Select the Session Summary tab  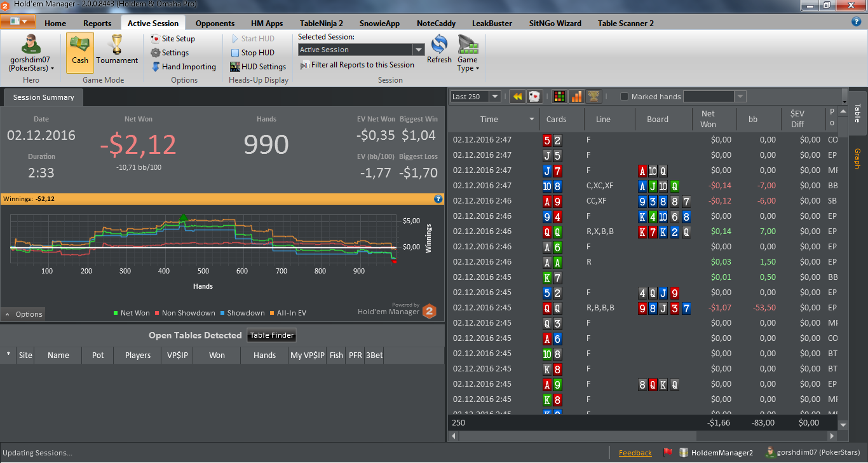click(44, 97)
